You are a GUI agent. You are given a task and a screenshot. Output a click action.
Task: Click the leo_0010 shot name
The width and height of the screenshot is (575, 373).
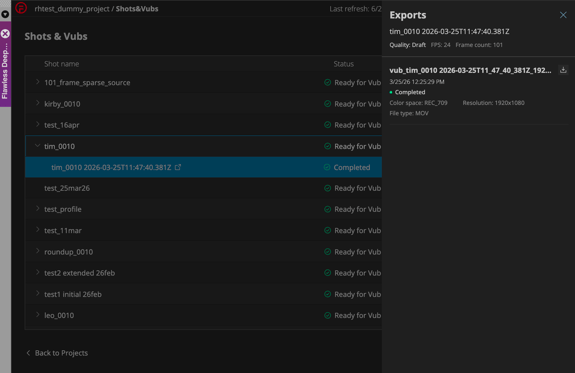tap(59, 315)
